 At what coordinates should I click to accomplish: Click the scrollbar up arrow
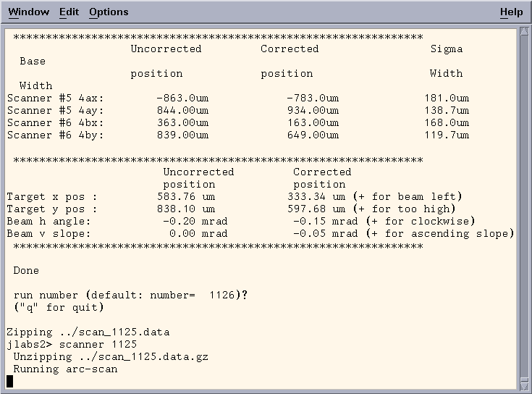[524, 31]
